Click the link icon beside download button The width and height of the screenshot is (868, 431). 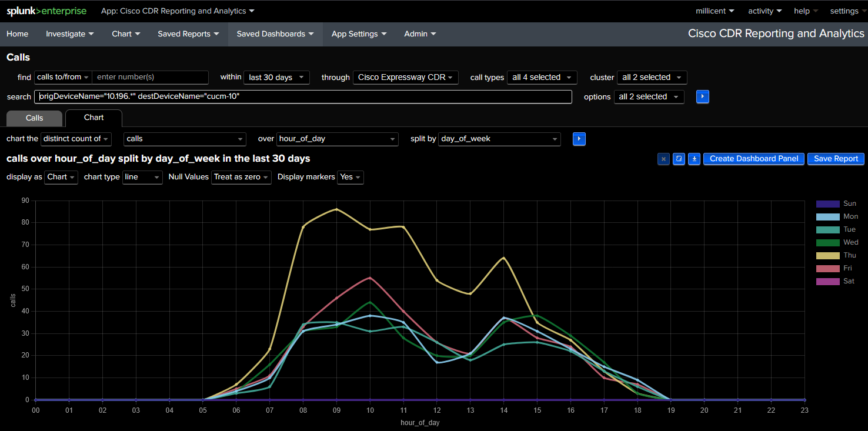pos(679,159)
